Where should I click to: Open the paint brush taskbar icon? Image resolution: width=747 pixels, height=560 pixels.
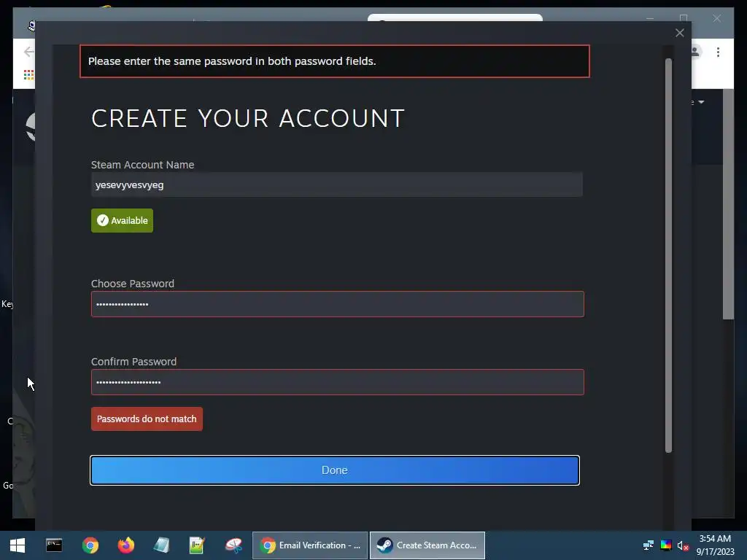click(233, 545)
